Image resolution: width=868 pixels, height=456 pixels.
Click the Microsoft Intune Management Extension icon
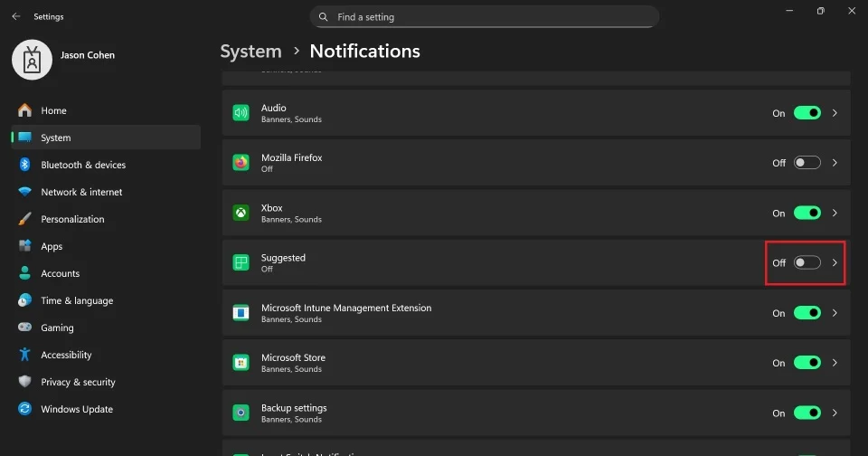241,313
